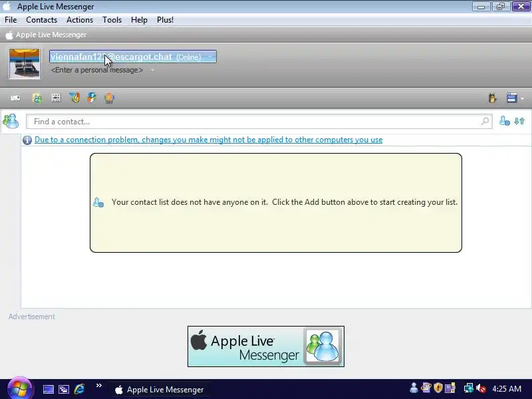Click the muted volume tray icon

[481, 388]
